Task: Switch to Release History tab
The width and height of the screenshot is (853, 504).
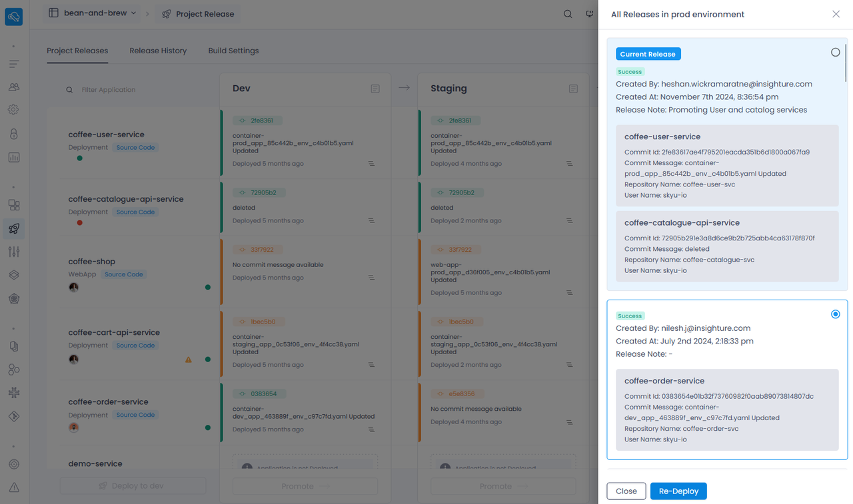Action: tap(158, 51)
